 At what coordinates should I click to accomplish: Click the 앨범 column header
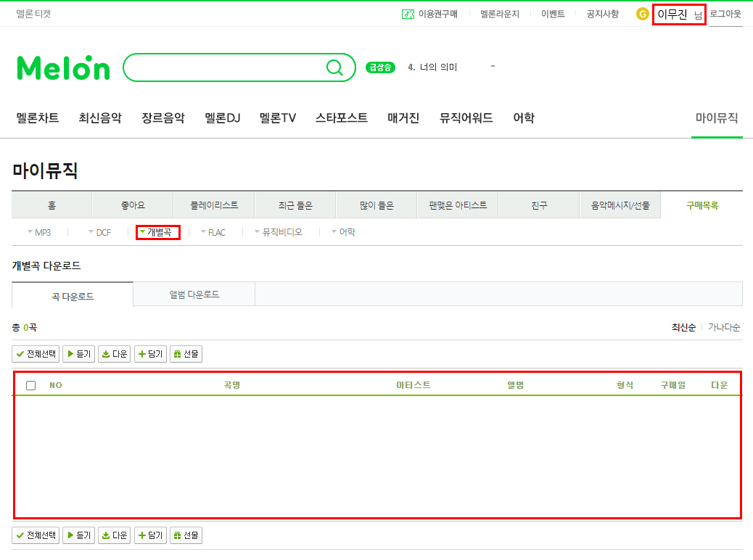point(515,385)
